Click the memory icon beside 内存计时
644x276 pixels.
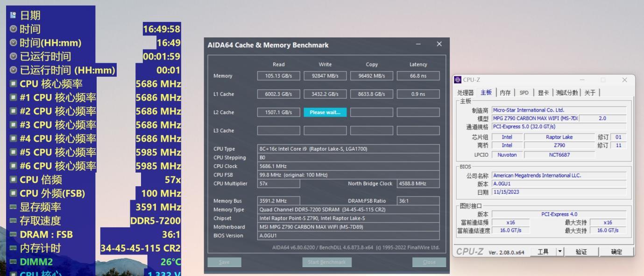tap(13, 248)
